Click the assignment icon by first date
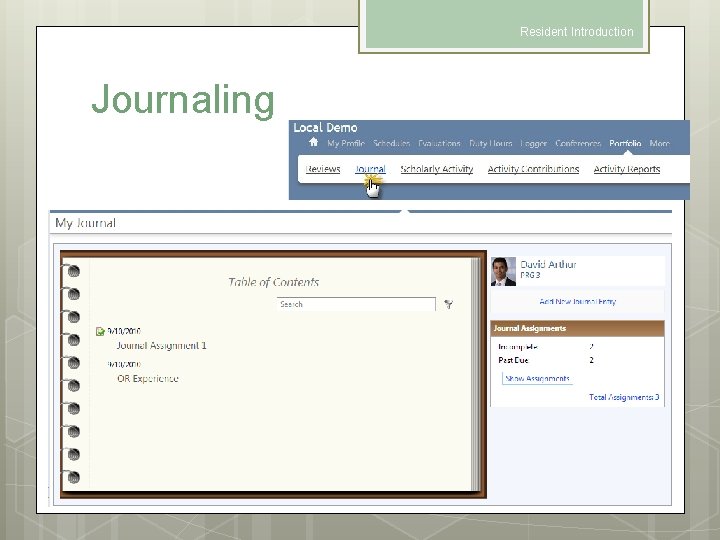The image size is (720, 540). 100,331
